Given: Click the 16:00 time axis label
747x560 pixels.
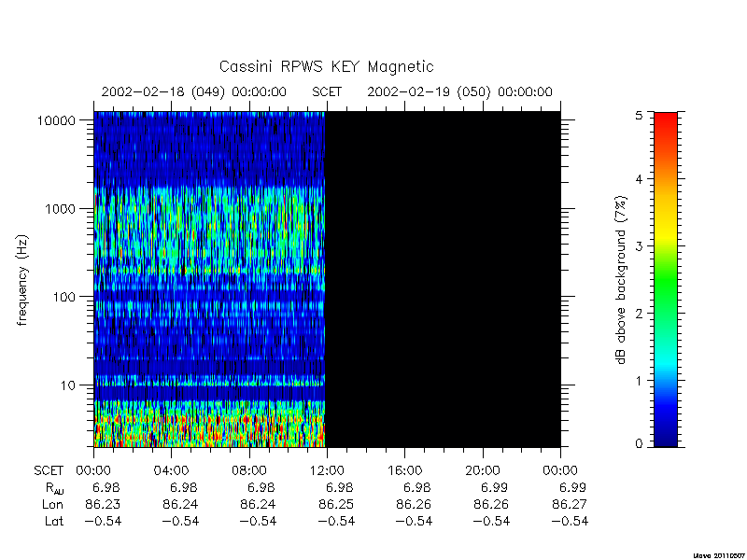Looking at the screenshot, I should click(x=404, y=471).
